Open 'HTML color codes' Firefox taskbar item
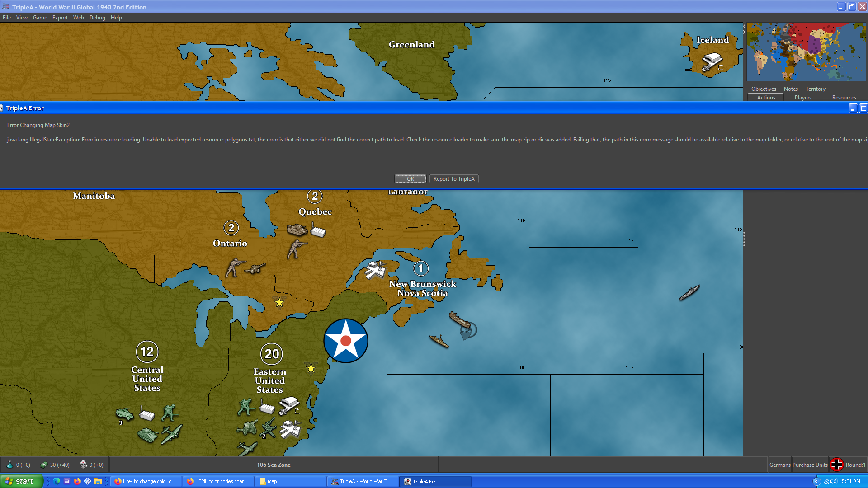The width and height of the screenshot is (868, 488). [x=218, y=481]
